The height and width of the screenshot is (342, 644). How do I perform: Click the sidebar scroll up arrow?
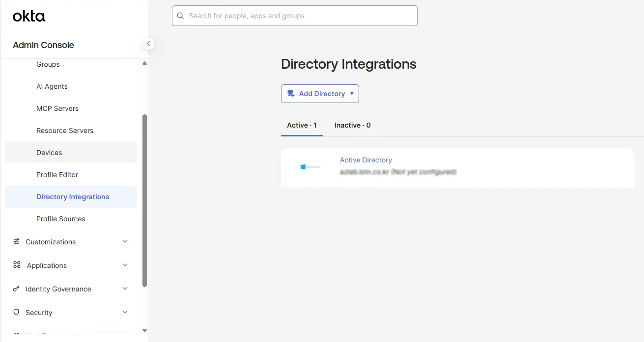coord(144,63)
